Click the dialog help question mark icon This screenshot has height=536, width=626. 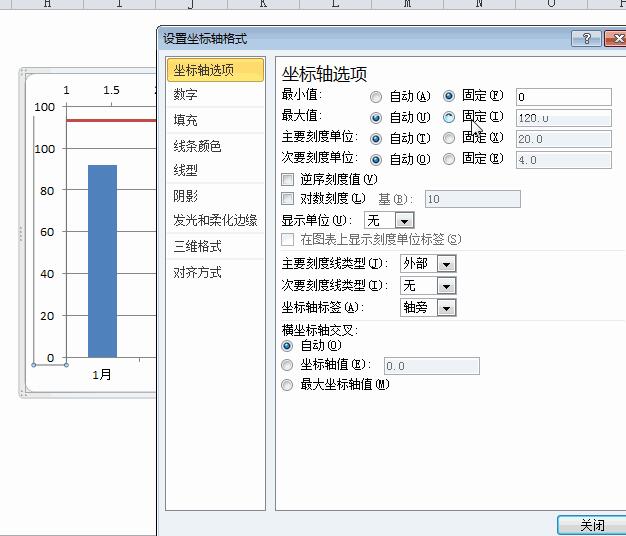pos(586,39)
